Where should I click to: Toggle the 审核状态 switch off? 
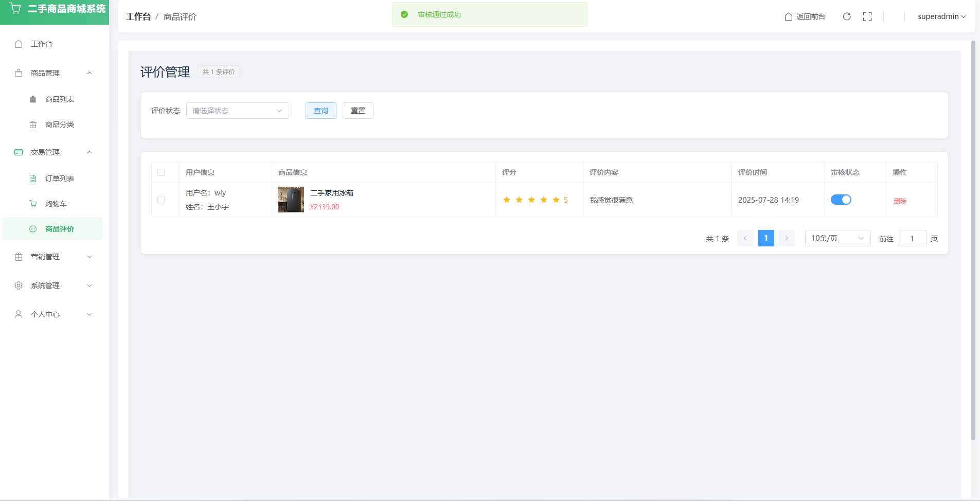[841, 200]
